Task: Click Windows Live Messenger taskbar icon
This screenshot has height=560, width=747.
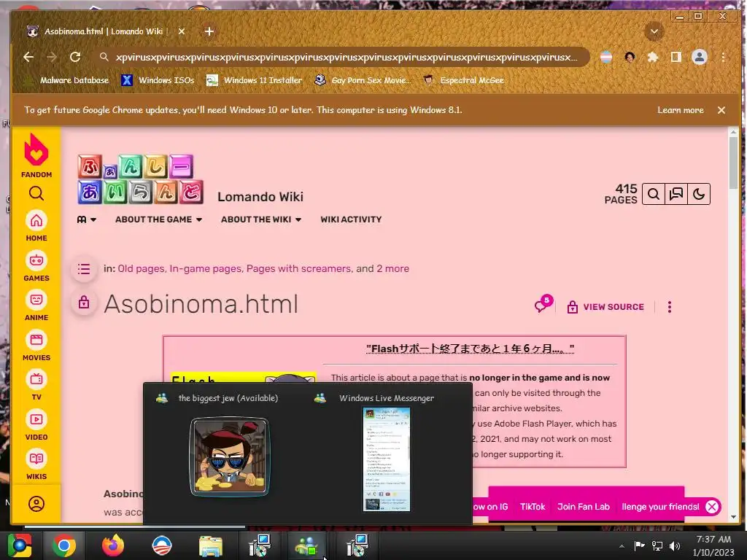Action: click(306, 545)
